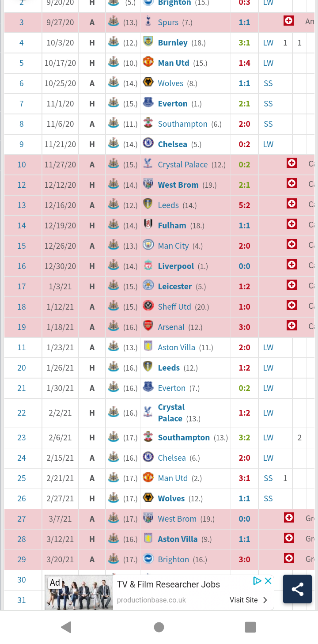Viewport: 318px width, 644px height.
Task: Open the AdChoices triangle icon
Action: pyautogui.click(x=257, y=581)
